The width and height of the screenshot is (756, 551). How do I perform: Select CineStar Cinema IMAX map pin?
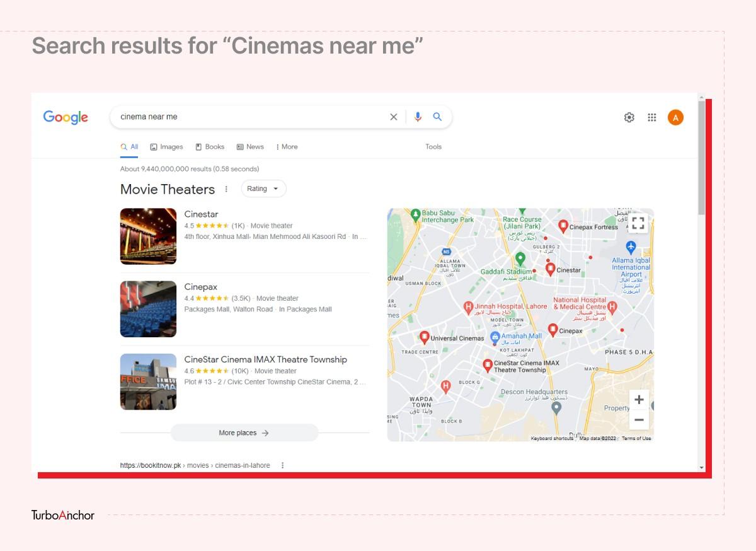[x=487, y=365]
